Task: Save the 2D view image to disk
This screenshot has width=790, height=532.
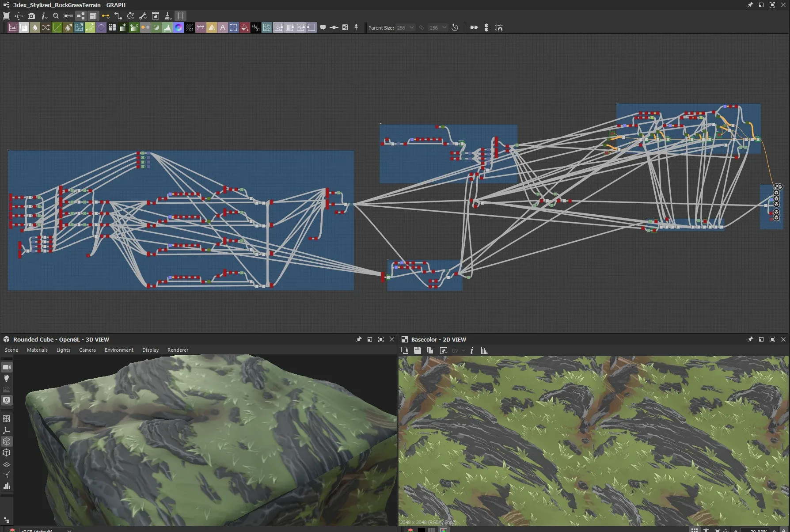Action: pyautogui.click(x=417, y=350)
